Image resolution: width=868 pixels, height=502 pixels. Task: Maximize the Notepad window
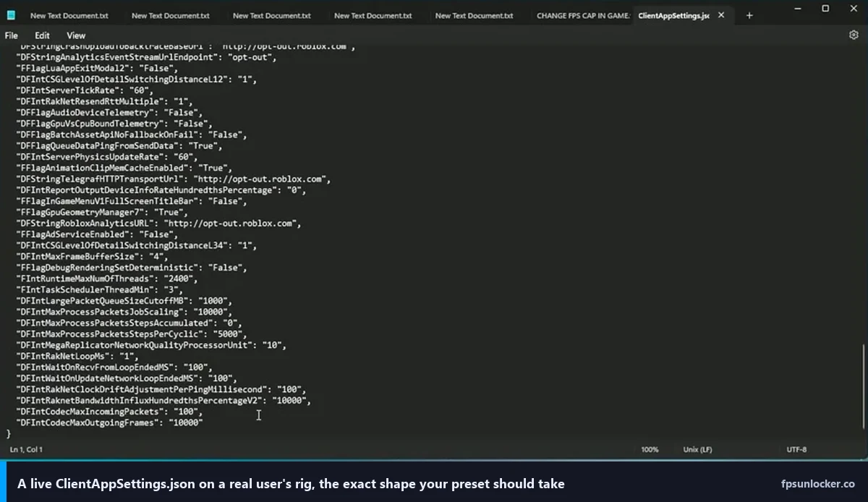tap(825, 9)
